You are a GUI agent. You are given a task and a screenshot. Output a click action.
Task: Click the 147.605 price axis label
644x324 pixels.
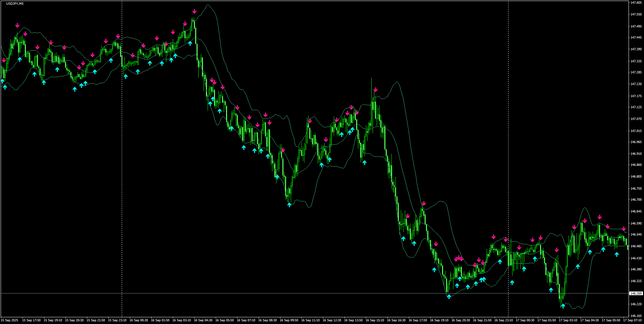(x=636, y=3)
